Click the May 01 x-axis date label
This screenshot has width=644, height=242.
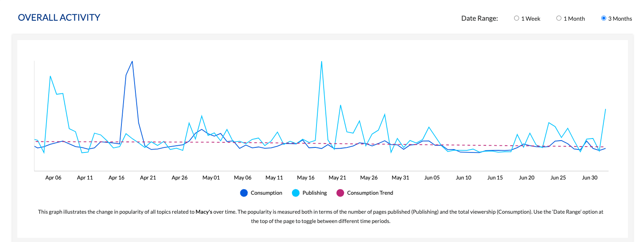point(211,178)
